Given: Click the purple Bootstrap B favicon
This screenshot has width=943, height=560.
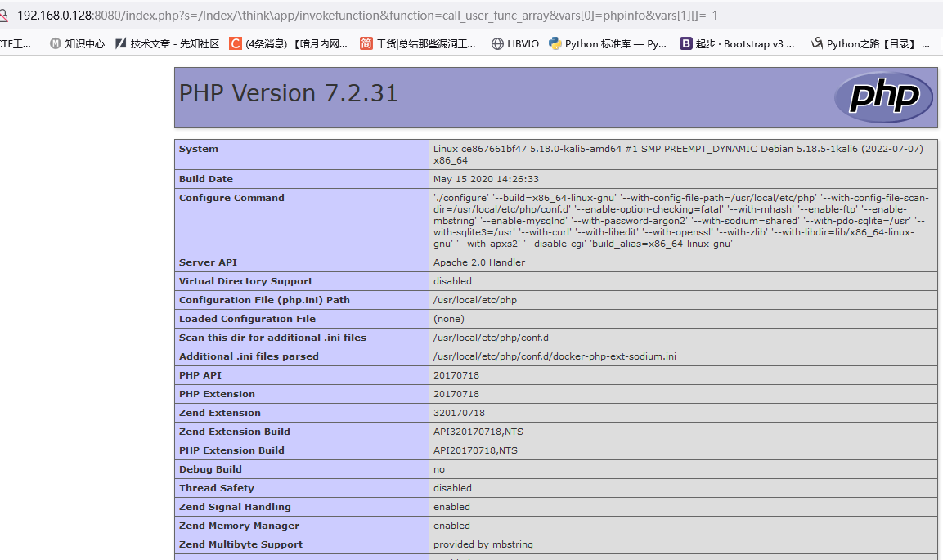Looking at the screenshot, I should (x=686, y=43).
